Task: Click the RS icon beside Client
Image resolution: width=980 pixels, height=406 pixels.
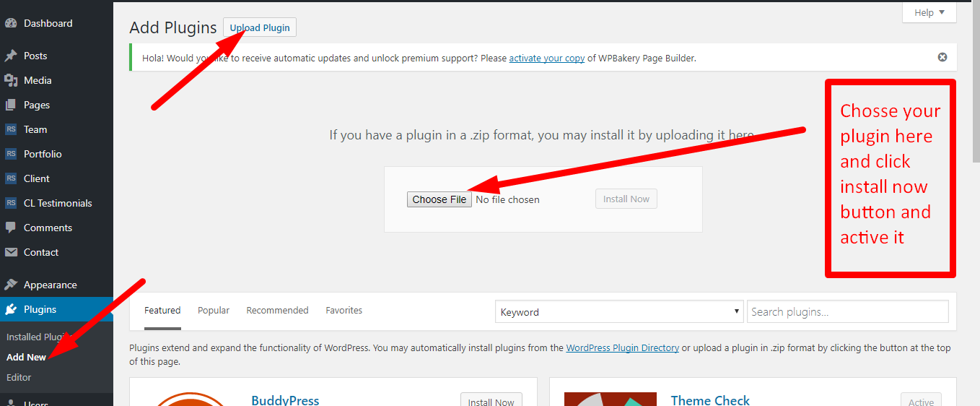Action: (x=11, y=178)
